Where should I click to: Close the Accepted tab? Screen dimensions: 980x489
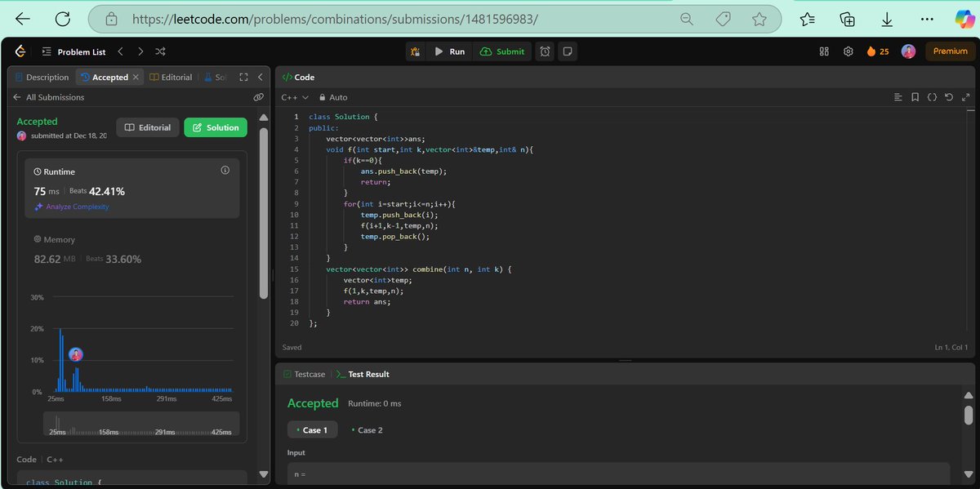[136, 78]
